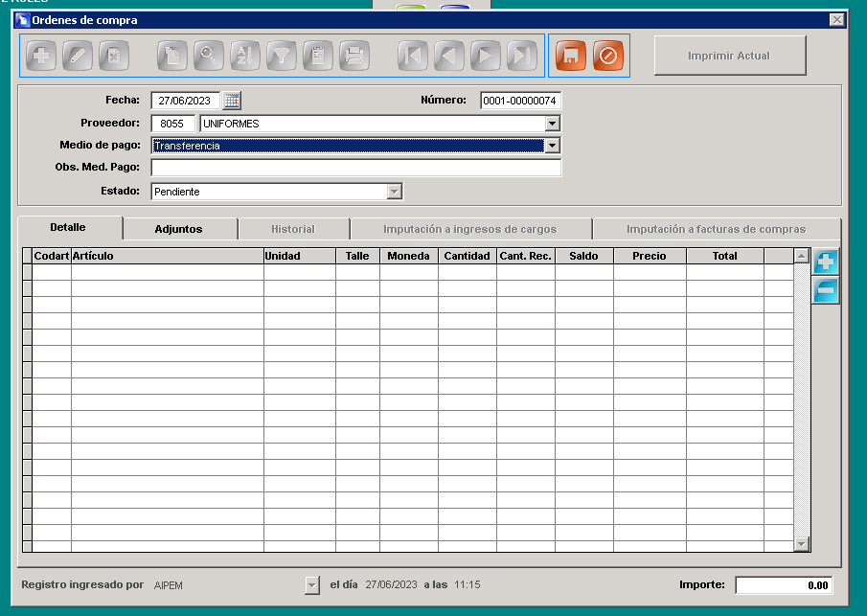This screenshot has width=867, height=616.
Task: Click the funnel filter icon
Action: point(282,56)
